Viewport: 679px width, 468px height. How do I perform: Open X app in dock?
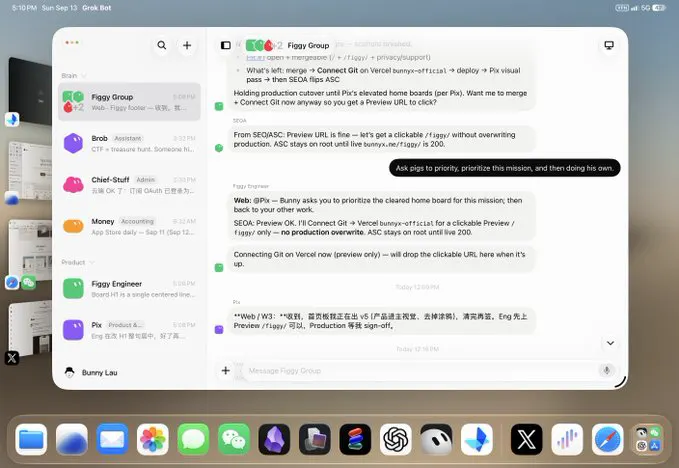point(526,439)
